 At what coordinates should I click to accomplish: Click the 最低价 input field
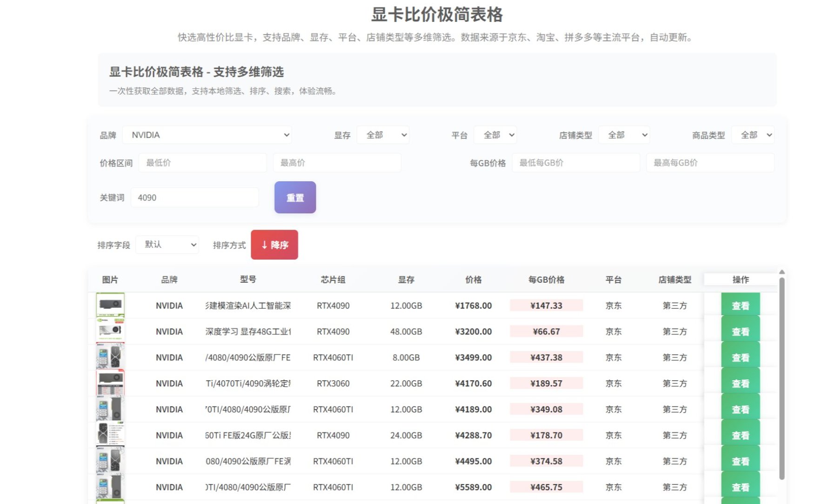(x=203, y=163)
